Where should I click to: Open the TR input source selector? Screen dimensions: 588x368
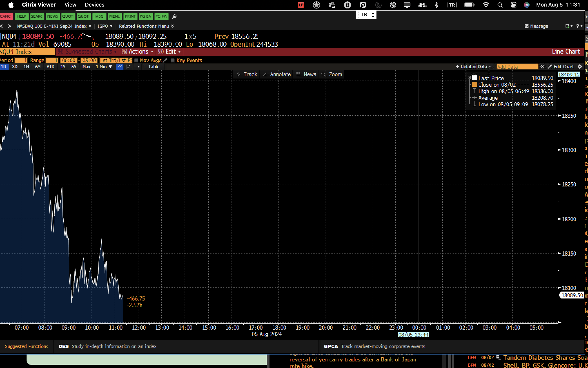click(366, 15)
